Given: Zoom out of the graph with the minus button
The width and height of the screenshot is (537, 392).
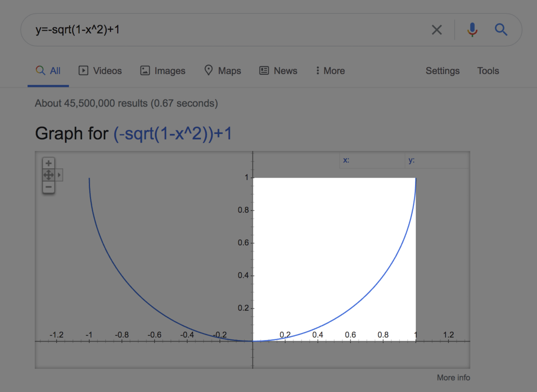Looking at the screenshot, I should (x=49, y=187).
